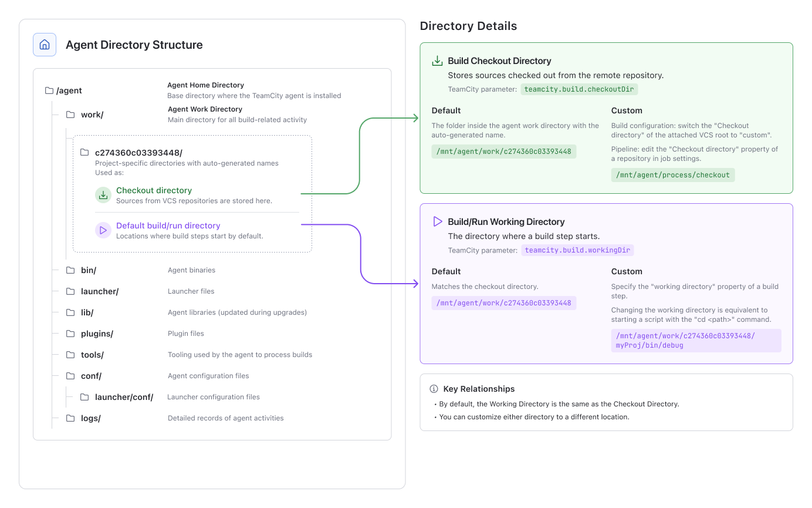Click the logs/ folder name
Image resolution: width=812 pixels, height=508 pixels.
click(x=91, y=418)
